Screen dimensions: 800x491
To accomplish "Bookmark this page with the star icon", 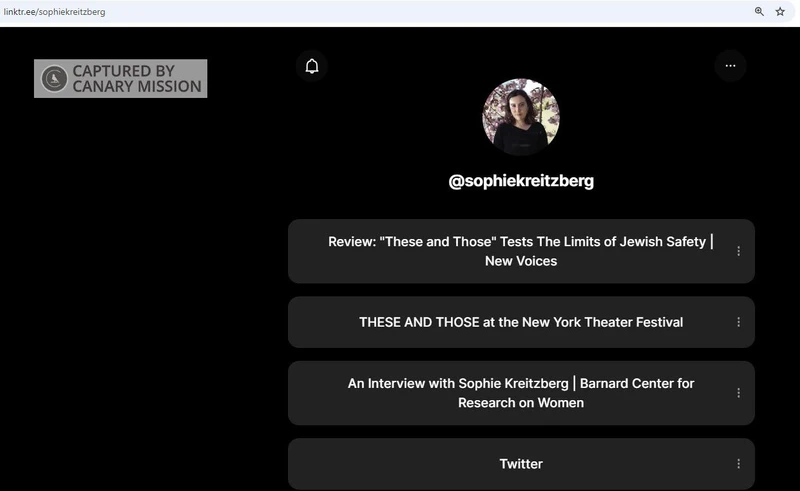I will tap(780, 12).
